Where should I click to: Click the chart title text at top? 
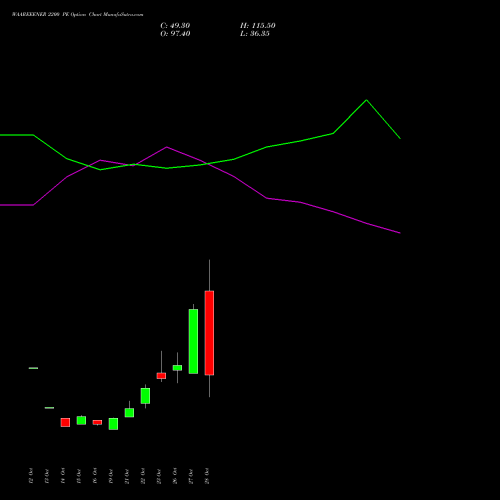point(77,15)
